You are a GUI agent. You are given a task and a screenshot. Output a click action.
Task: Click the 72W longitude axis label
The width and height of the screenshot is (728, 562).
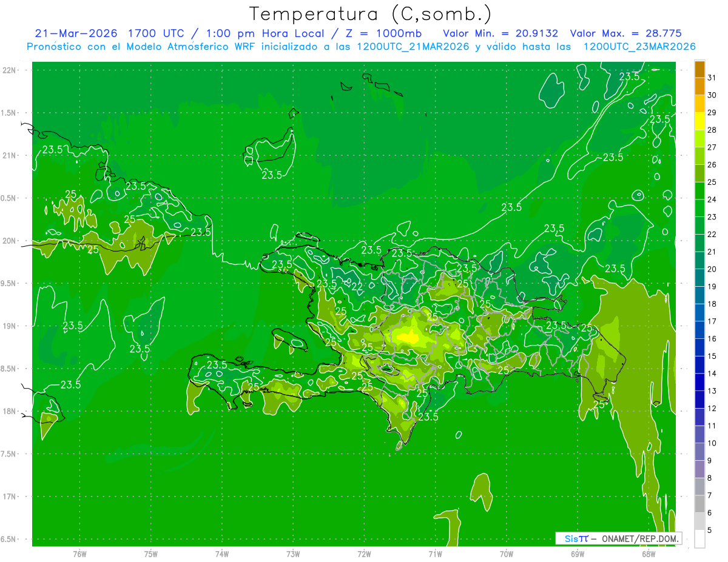(364, 553)
